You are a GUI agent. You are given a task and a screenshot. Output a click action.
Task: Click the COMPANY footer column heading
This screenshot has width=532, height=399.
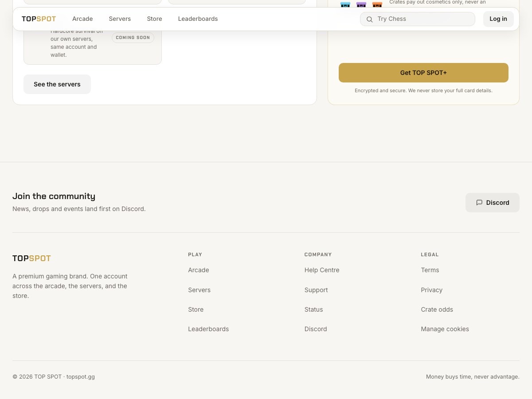point(318,254)
